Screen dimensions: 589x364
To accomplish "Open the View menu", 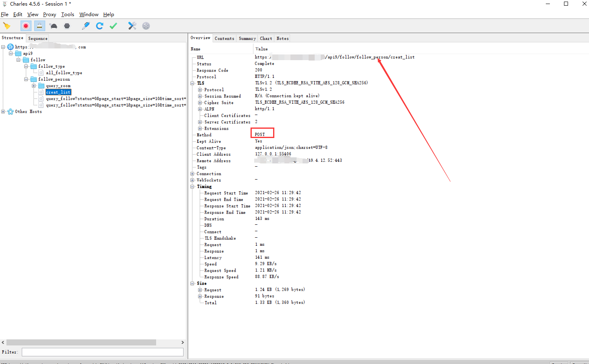I will (33, 14).
